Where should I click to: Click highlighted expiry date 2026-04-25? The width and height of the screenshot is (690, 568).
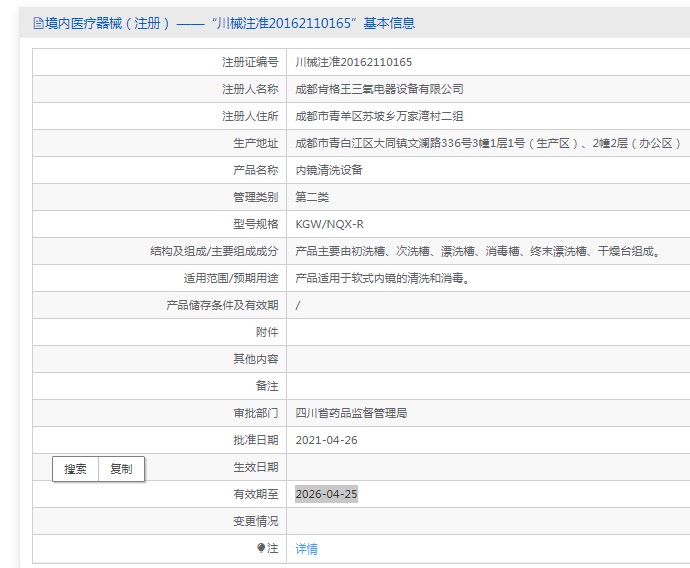click(x=326, y=494)
